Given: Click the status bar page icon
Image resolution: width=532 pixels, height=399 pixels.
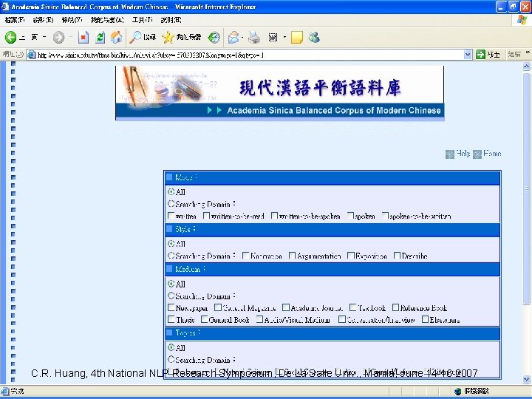Looking at the screenshot, I should tap(5, 391).
